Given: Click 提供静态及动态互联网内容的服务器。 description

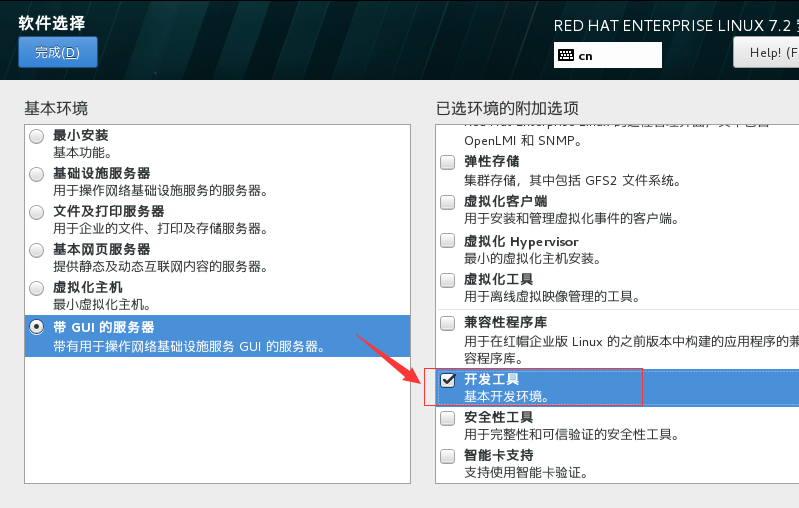Looking at the screenshot, I should click(161, 266).
